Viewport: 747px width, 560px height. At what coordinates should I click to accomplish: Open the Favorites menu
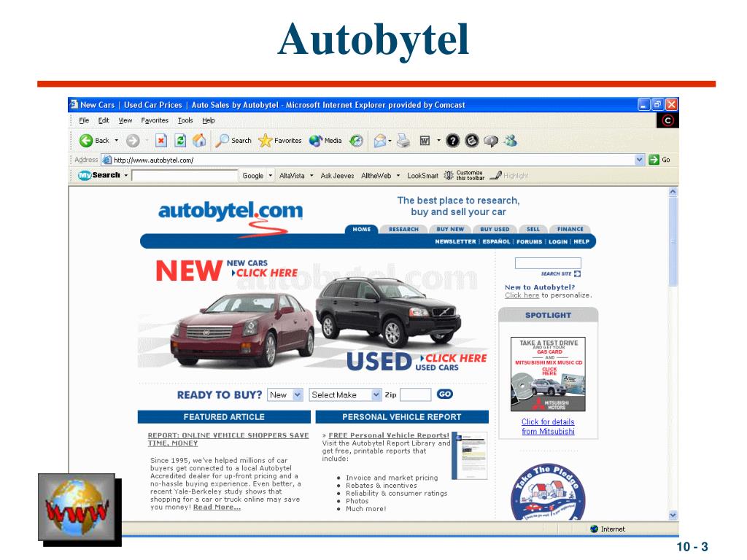tap(155, 120)
